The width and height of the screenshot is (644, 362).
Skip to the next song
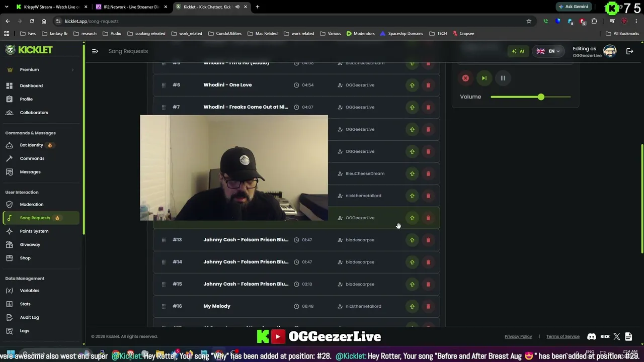coord(484,78)
